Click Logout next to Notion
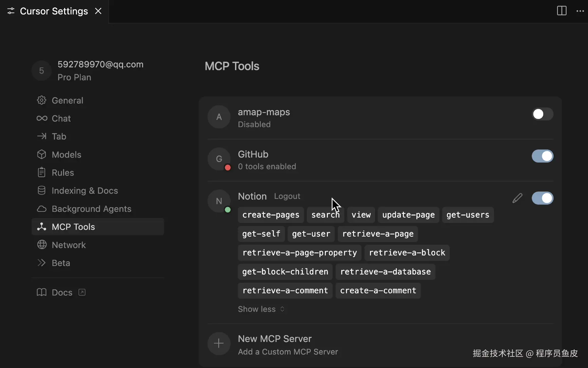 pos(287,196)
